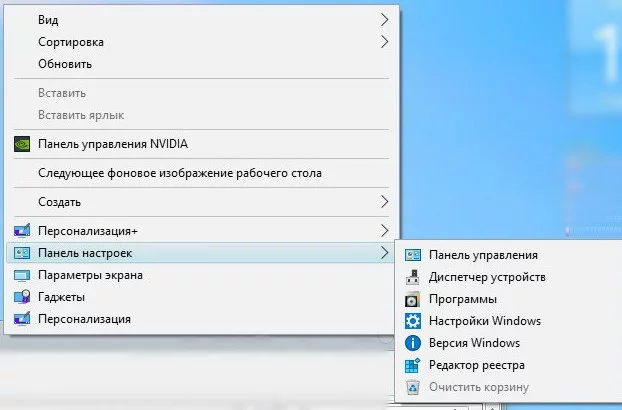Screen dimensions: 622x410
Task: Click the Диспетчер устройств device icon
Action: coord(413,277)
